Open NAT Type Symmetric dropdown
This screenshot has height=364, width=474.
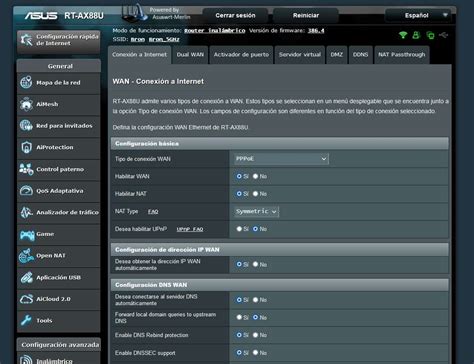tap(256, 211)
